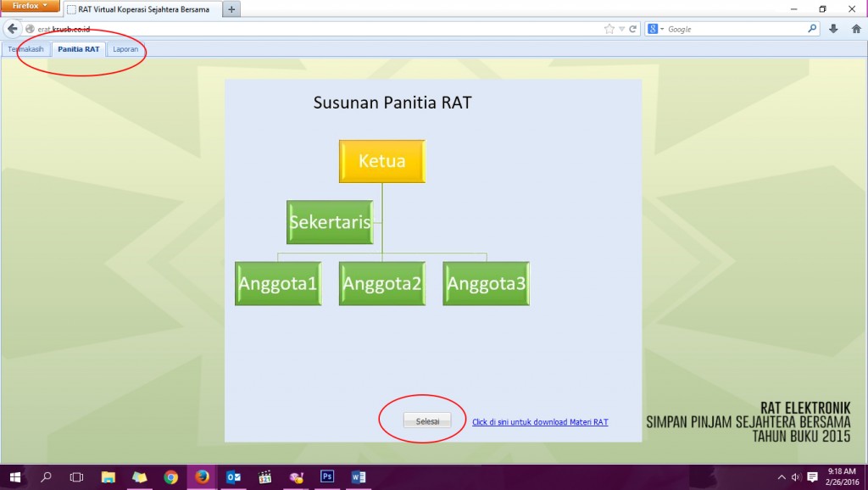Open Outlook from the taskbar
The width and height of the screenshot is (868, 490).
[232, 476]
